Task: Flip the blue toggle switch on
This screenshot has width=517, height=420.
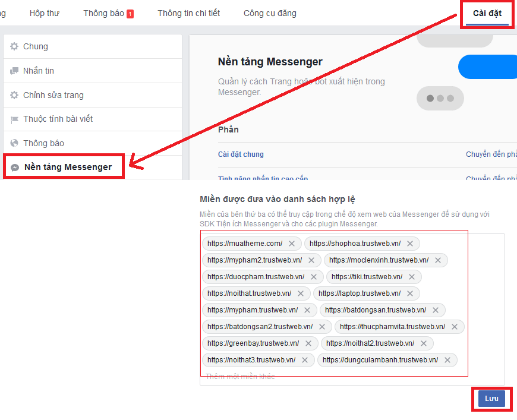Action: coord(488,67)
